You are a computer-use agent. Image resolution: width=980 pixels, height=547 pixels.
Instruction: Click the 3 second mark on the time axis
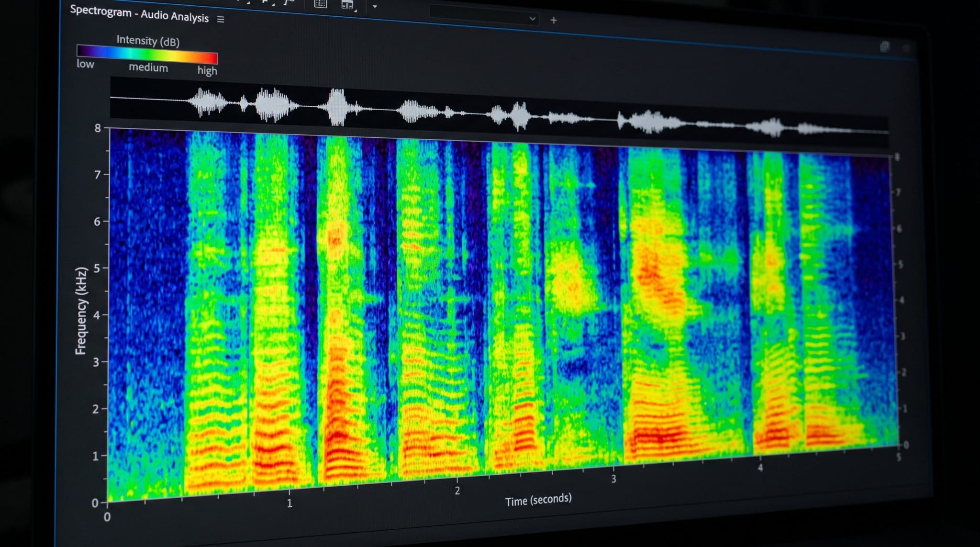pos(613,479)
